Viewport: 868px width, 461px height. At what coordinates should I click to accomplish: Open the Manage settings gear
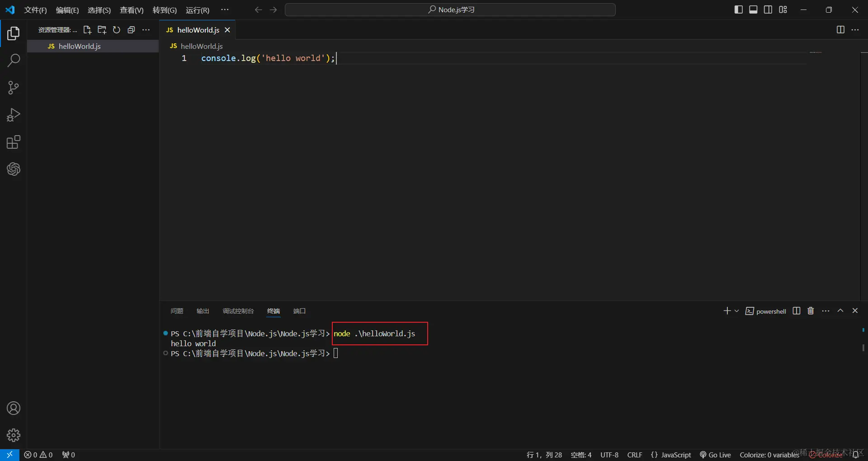coord(14,435)
